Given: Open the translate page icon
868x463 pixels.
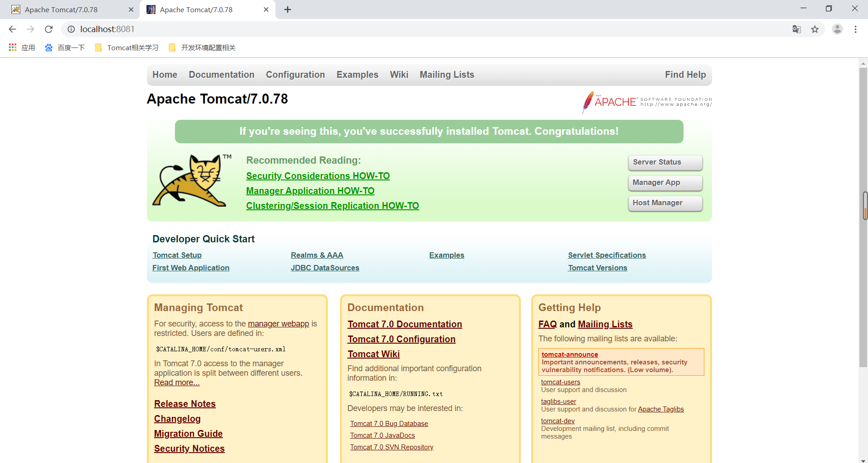Looking at the screenshot, I should coord(797,29).
